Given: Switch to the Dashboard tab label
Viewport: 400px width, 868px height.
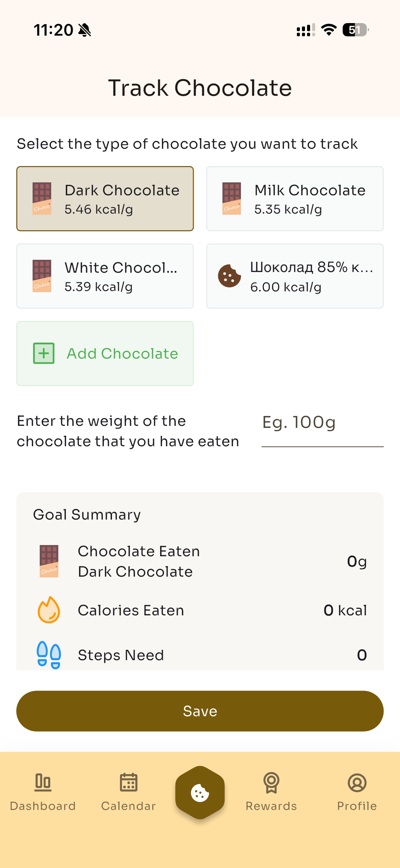Looking at the screenshot, I should click(x=43, y=806).
